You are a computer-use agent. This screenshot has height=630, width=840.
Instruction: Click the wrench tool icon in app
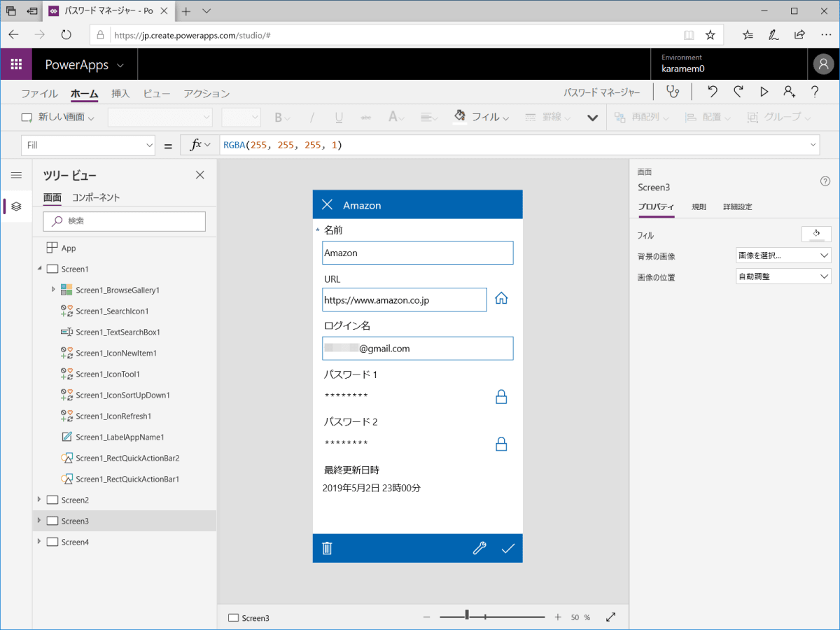(479, 548)
